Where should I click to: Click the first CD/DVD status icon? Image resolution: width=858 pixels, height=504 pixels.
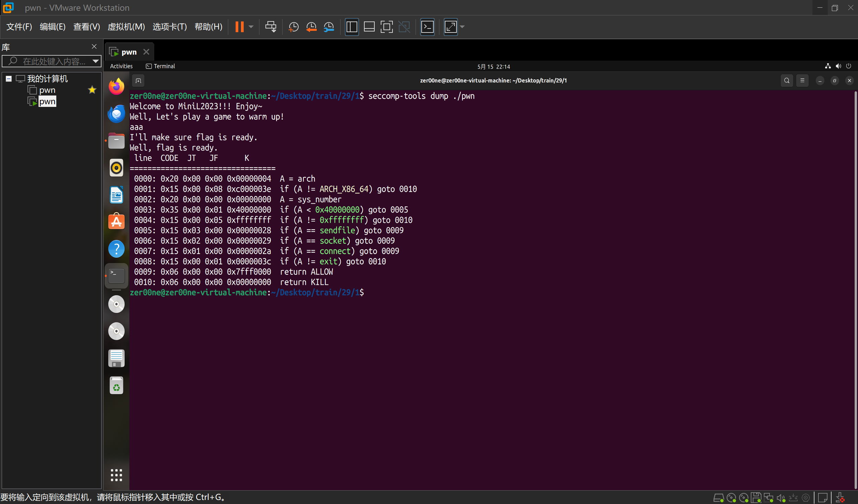pyautogui.click(x=731, y=498)
